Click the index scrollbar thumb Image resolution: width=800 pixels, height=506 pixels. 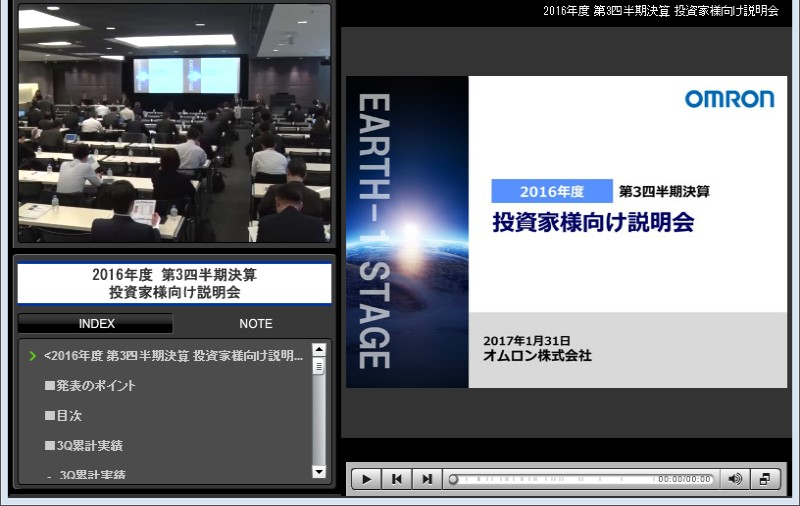[x=319, y=366]
